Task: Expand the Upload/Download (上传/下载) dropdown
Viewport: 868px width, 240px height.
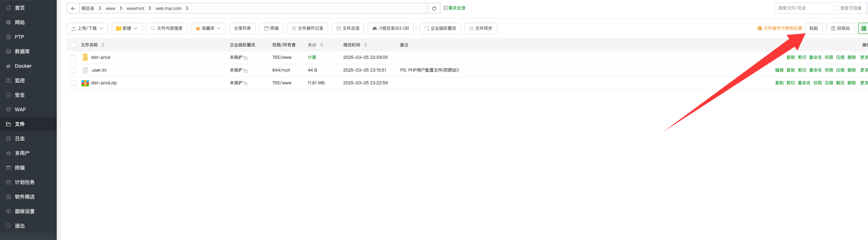Action: [x=87, y=28]
